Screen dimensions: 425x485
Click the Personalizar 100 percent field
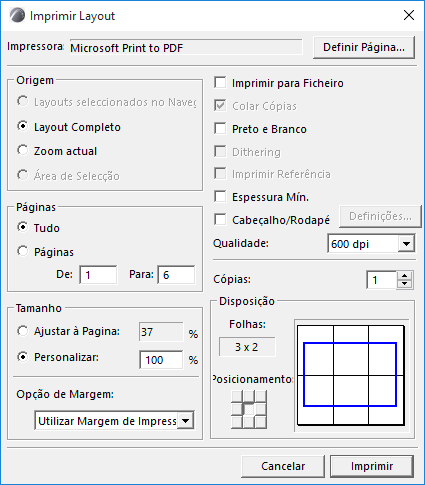[x=161, y=360]
